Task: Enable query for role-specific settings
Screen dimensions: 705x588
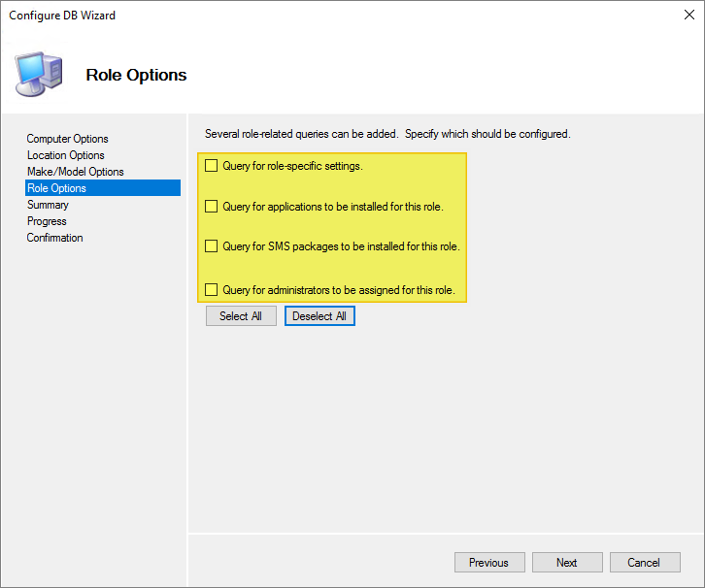Action: 212,166
